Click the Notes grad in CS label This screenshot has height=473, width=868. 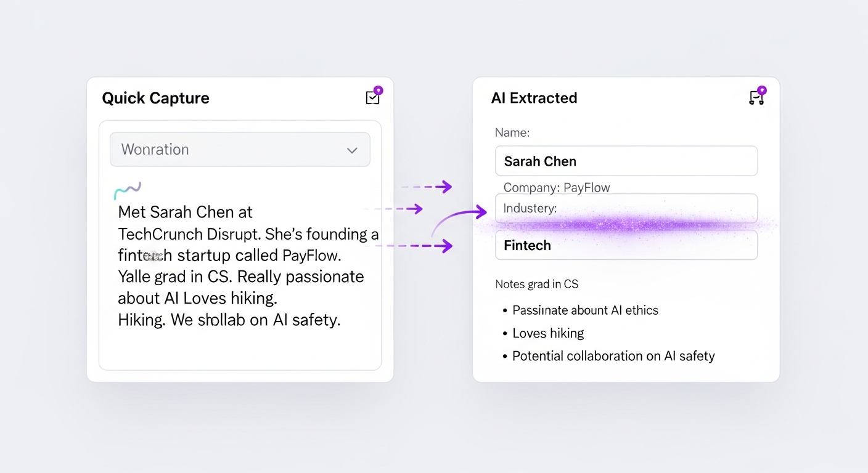point(536,284)
